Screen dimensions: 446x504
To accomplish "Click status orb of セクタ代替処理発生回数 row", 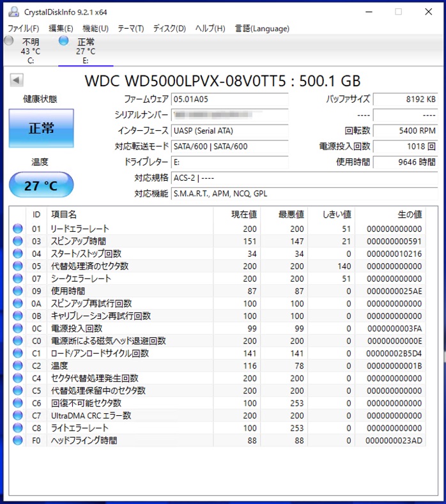I will click(x=18, y=378).
